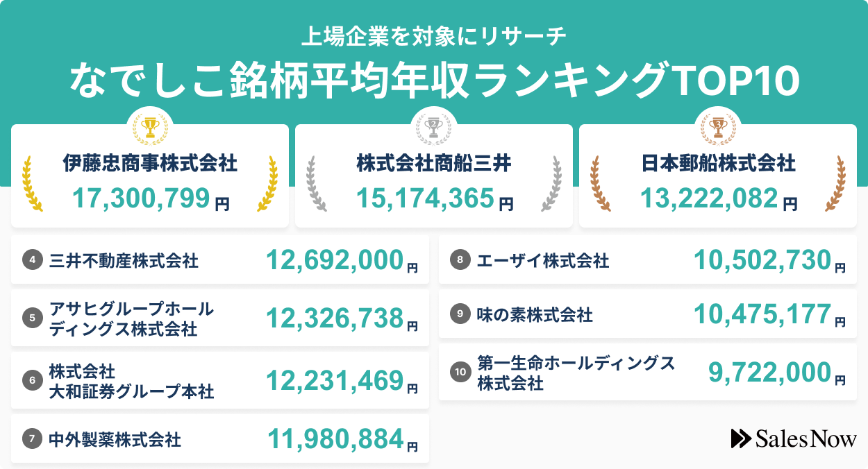Click the 味の素株式会社 company name
Screen dimensions: 868x469
[535, 315]
